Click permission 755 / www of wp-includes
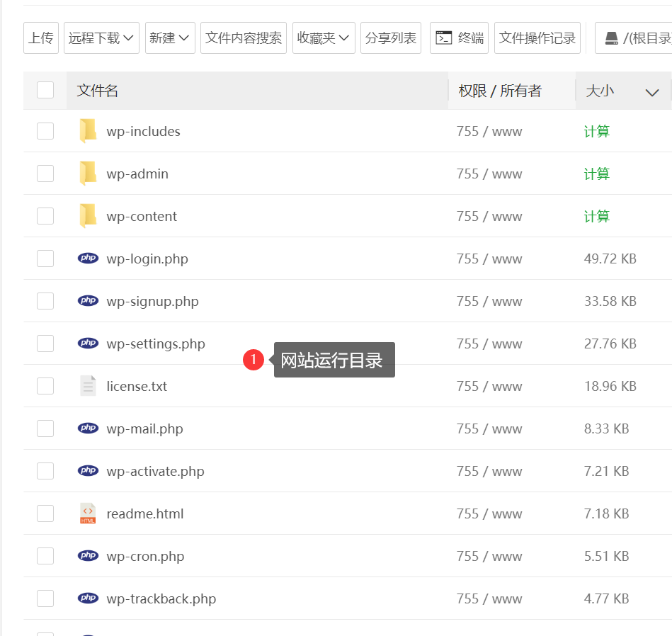The width and height of the screenshot is (672, 636). click(489, 131)
